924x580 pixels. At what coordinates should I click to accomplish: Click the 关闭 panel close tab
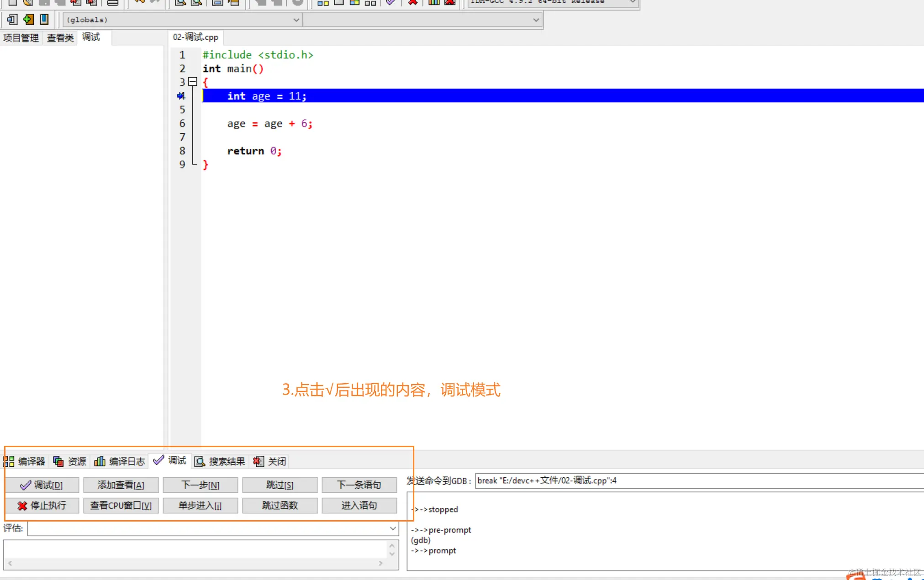[x=270, y=461]
